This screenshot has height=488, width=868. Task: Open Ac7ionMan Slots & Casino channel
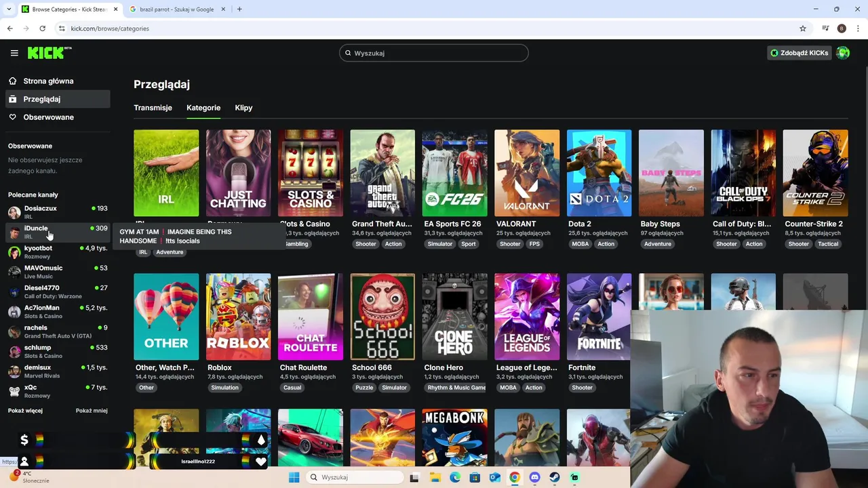point(57,312)
